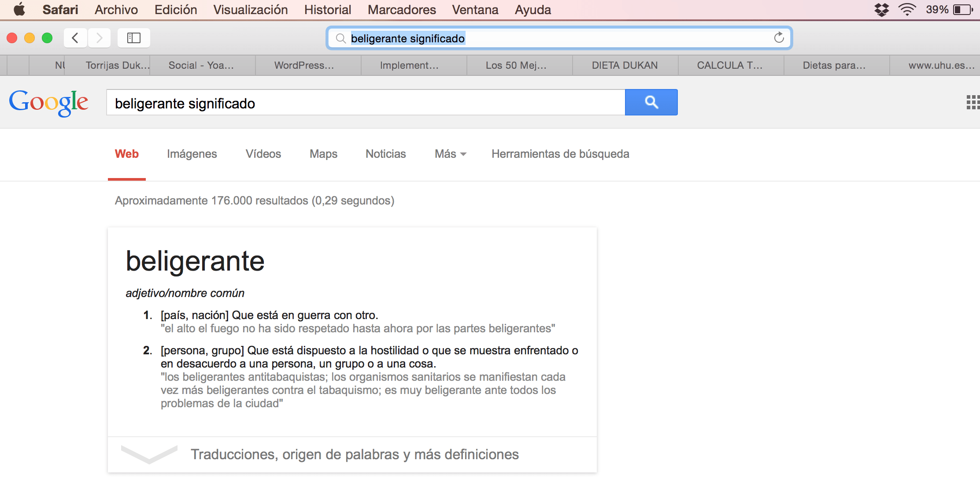Go back with Safari's back arrow

(x=75, y=38)
